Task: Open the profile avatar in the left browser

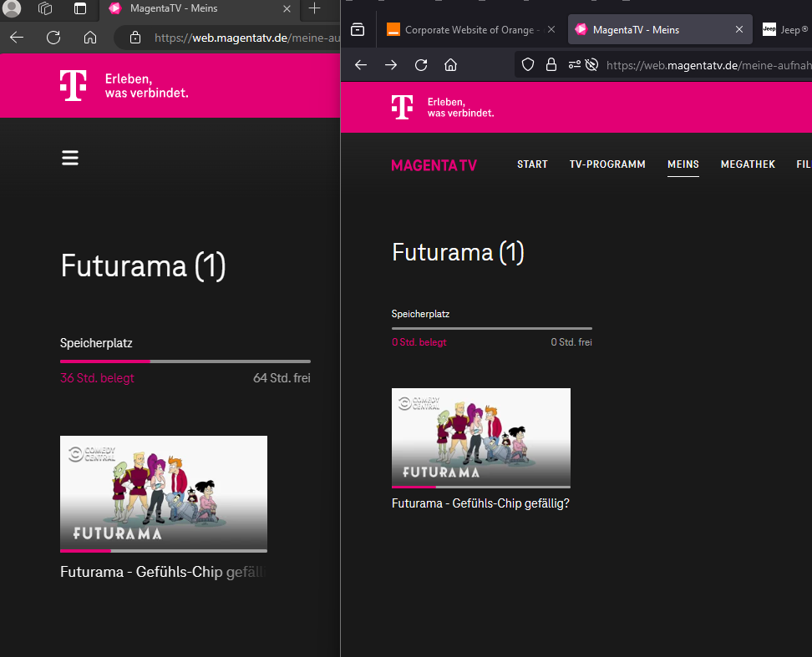Action: coord(12,8)
